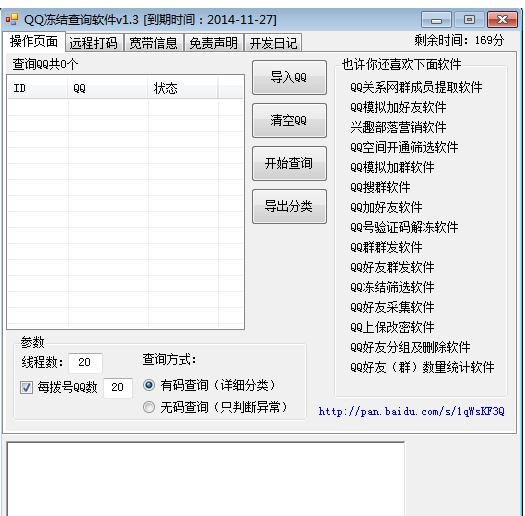Click the 导入QQ button
Image resolution: width=525 pixels, height=516 pixels.
pos(289,78)
